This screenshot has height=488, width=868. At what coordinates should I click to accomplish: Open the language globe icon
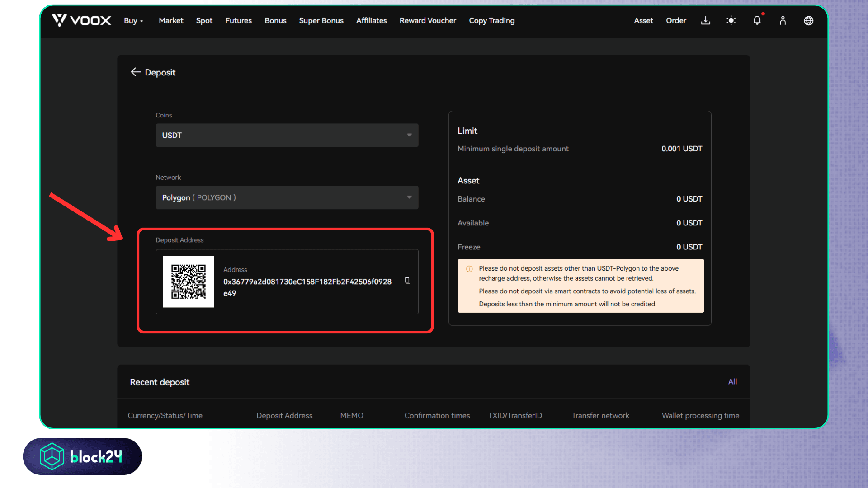click(809, 20)
